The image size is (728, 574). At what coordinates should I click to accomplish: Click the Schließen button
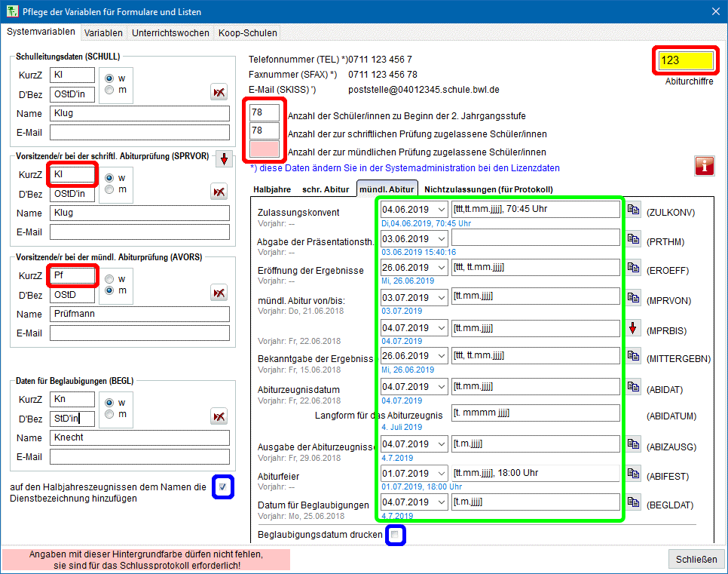click(x=696, y=559)
